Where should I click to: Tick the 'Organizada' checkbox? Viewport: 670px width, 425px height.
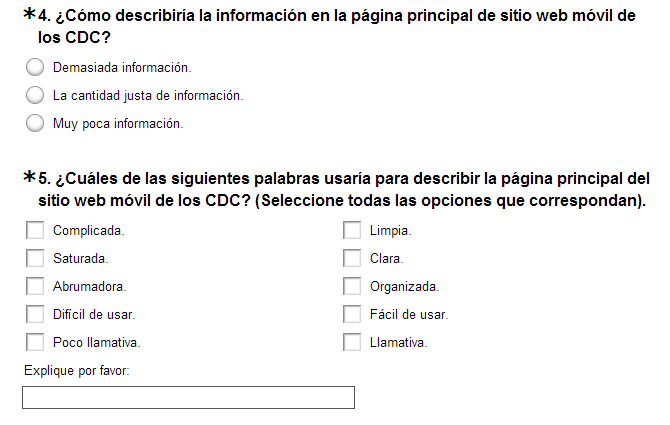[x=352, y=287]
